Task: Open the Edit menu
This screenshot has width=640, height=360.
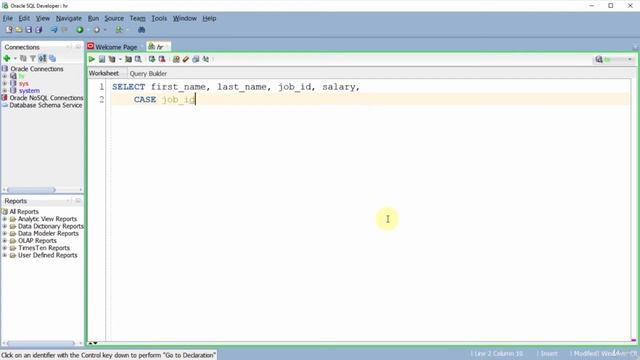Action: [x=24, y=18]
